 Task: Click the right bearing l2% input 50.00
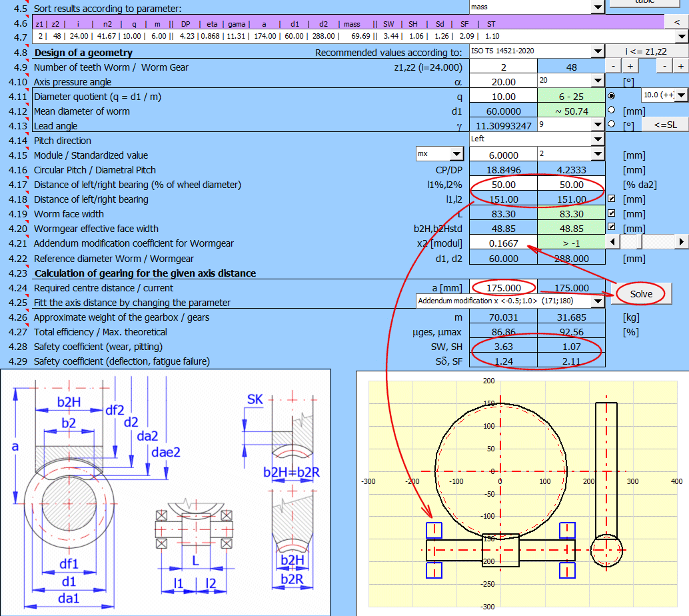tap(571, 184)
